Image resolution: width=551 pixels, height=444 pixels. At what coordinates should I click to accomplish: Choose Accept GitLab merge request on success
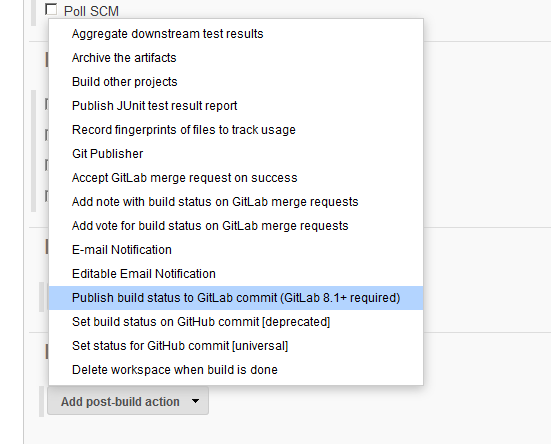[x=236, y=178]
